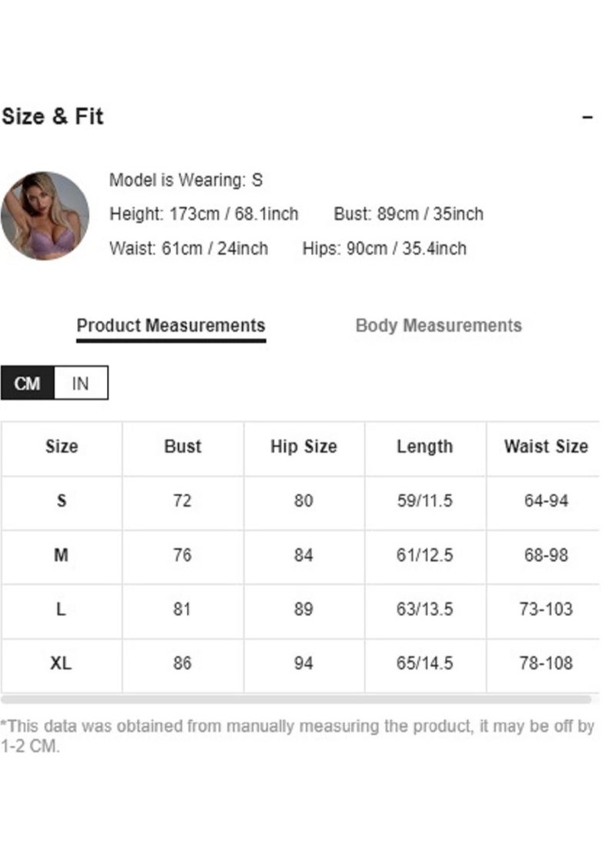Toggle units to IN
The width and height of the screenshot is (616, 841).
coord(80,383)
